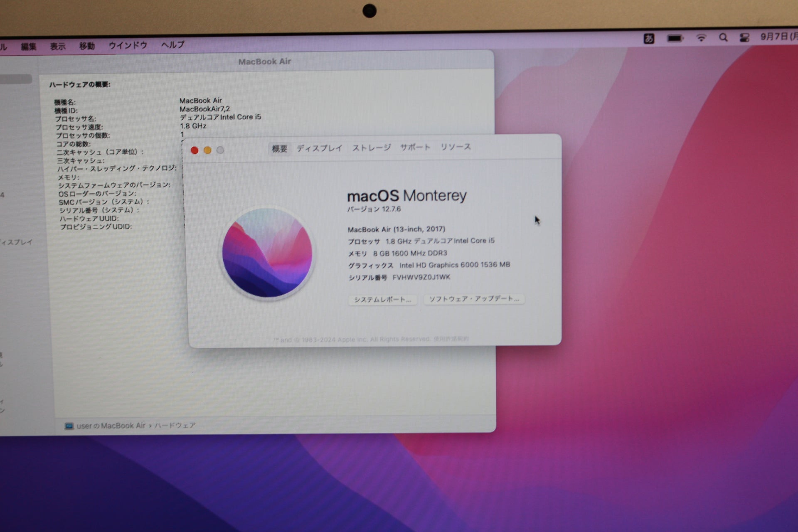
Task: Open the 移動 menu
Action: pos(87,46)
